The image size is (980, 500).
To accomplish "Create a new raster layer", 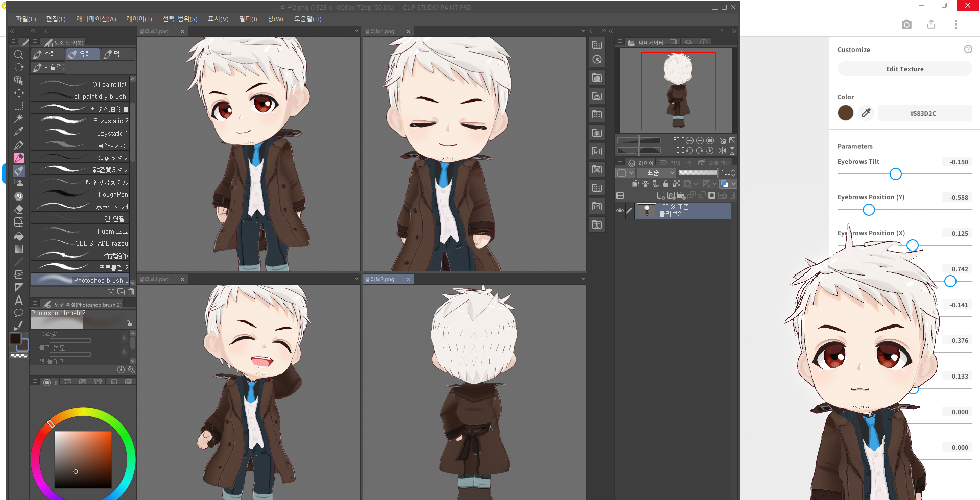I will click(x=661, y=196).
